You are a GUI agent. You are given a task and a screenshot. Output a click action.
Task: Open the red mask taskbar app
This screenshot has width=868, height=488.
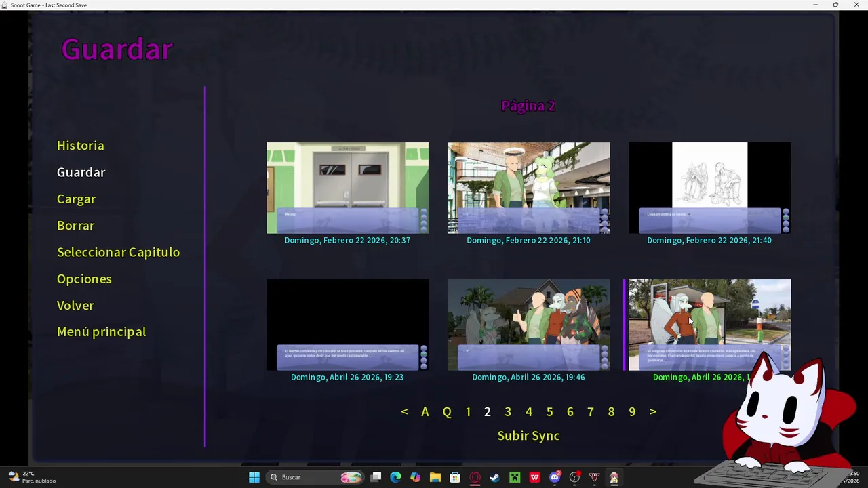tap(595, 477)
